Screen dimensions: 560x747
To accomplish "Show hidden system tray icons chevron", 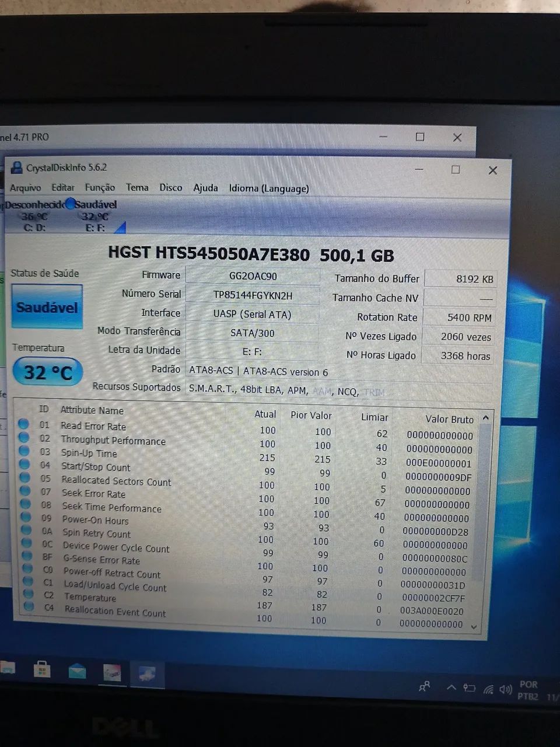I will click(x=451, y=687).
